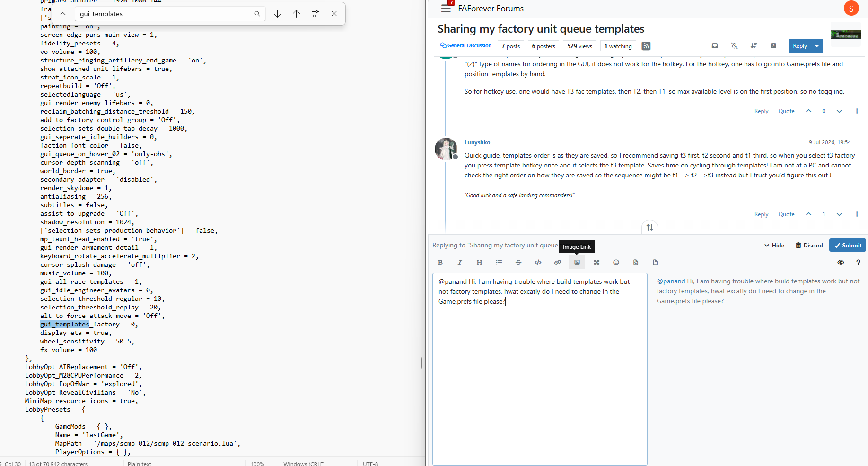Image resolution: width=868 pixels, height=466 pixels.
Task: Expand the Reply button dropdown arrow
Action: 817,46
